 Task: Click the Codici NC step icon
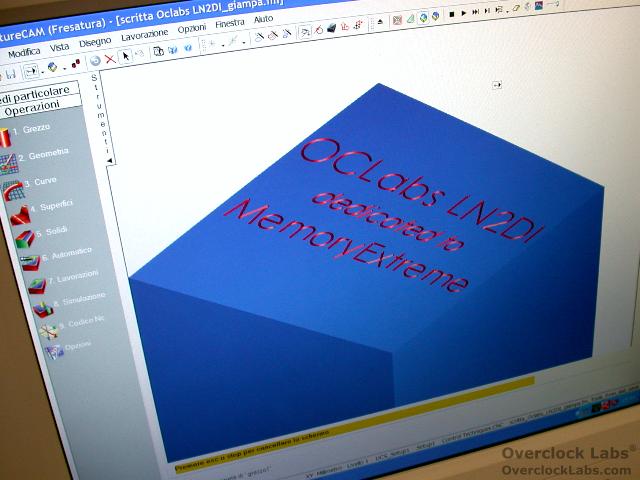point(49,332)
